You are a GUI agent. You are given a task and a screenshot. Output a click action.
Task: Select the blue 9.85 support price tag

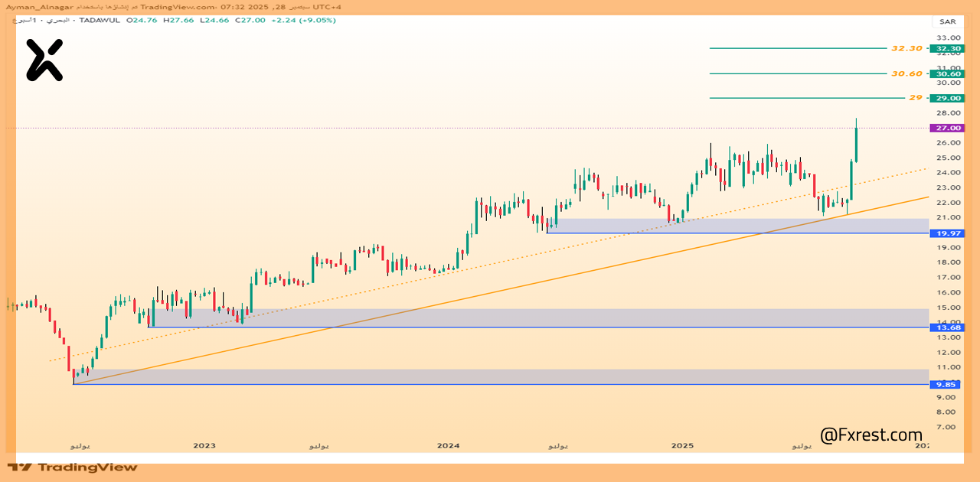pos(947,385)
